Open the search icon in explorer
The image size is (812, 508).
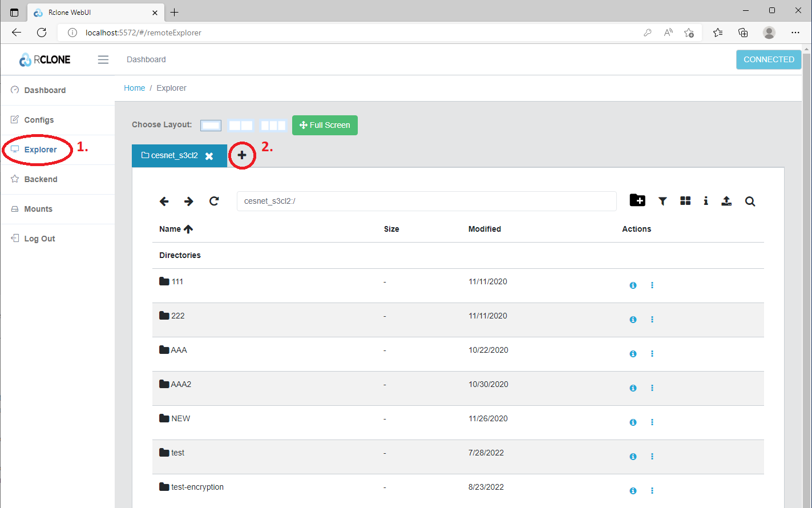pos(750,201)
